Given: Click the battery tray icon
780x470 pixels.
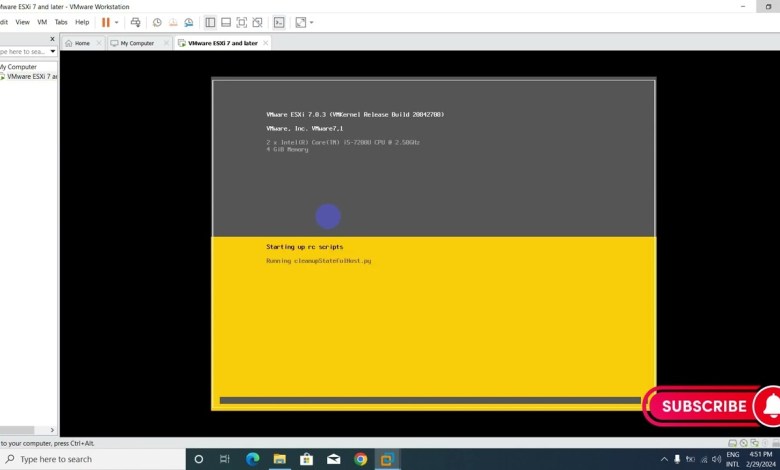Looking at the screenshot, I should click(x=690, y=459).
